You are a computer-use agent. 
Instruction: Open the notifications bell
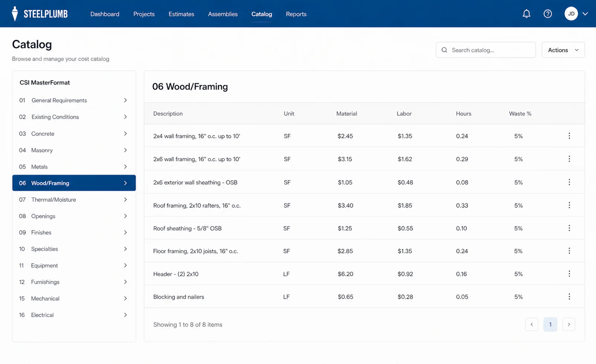click(x=526, y=14)
